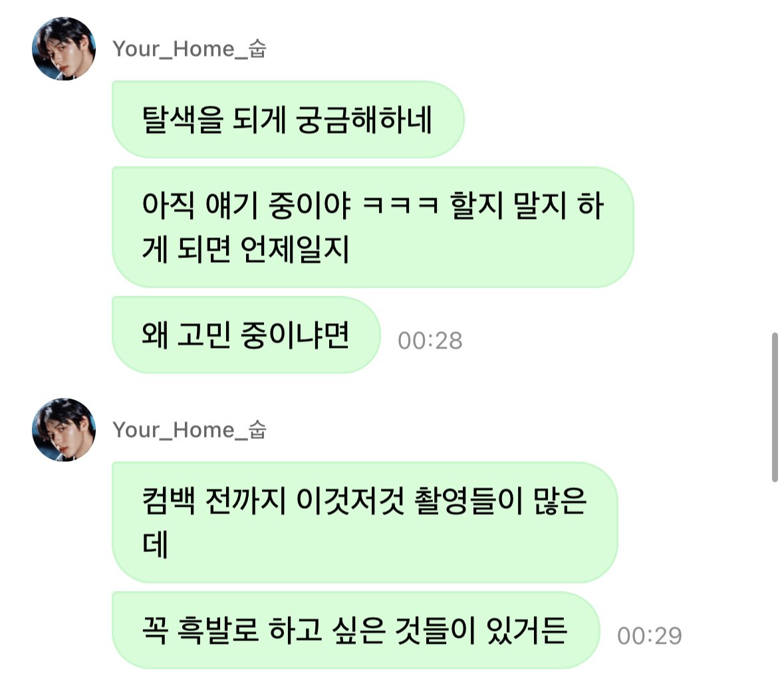The image size is (784, 681).
Task: Click the 00:28 timestamp
Action: 430,341
